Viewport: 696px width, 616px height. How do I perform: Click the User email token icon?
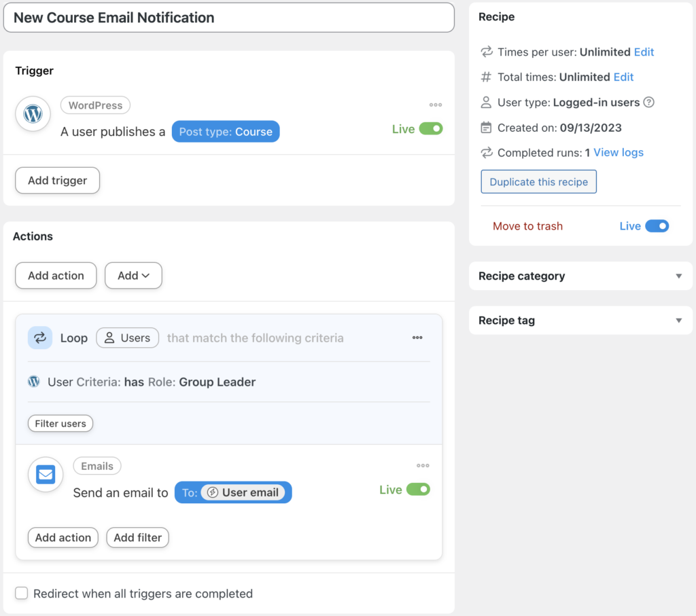(213, 492)
